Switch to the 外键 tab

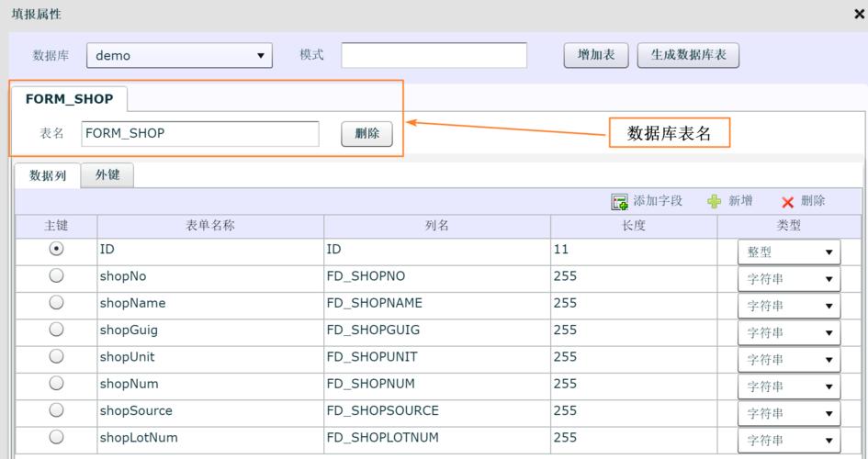[107, 175]
